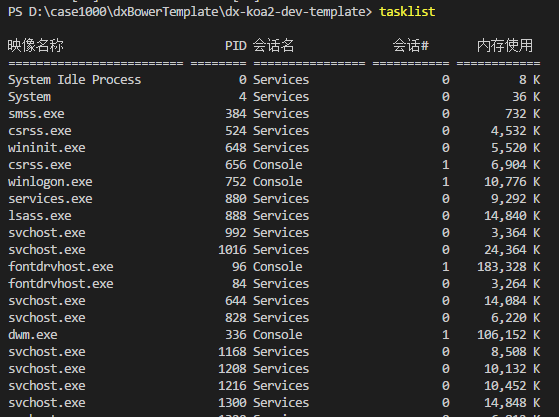This screenshot has height=417, width=559.
Task: Click the 会话名 column header
Action: tap(273, 45)
